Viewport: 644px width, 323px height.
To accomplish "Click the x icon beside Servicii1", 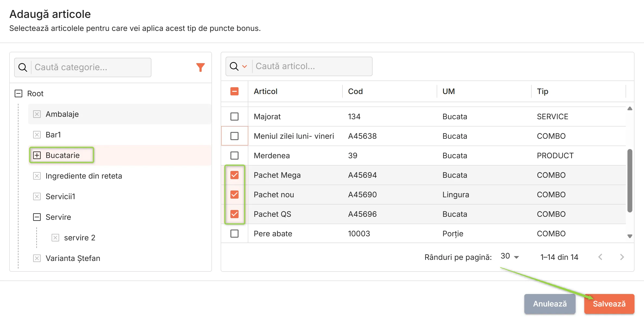I will 37,196.
